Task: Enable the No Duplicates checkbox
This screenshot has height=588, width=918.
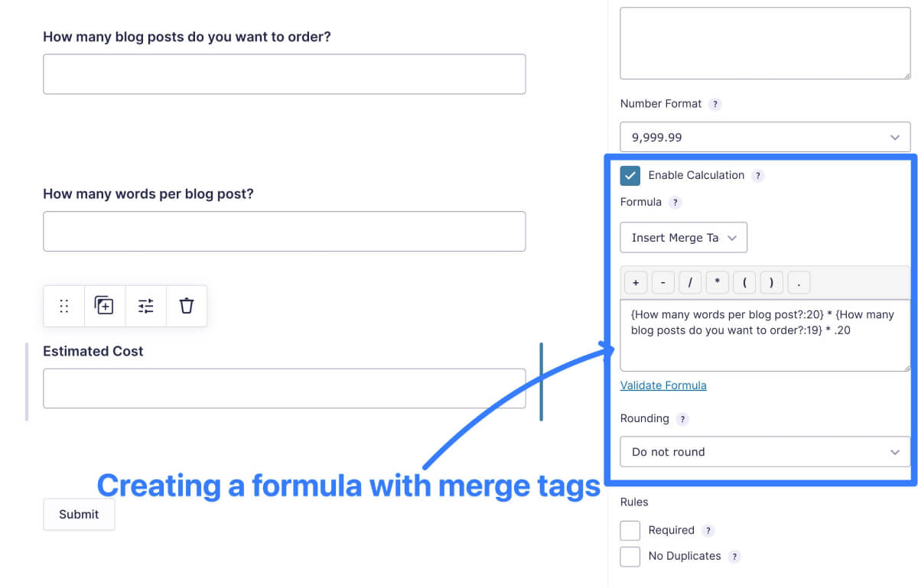Action: (x=630, y=557)
